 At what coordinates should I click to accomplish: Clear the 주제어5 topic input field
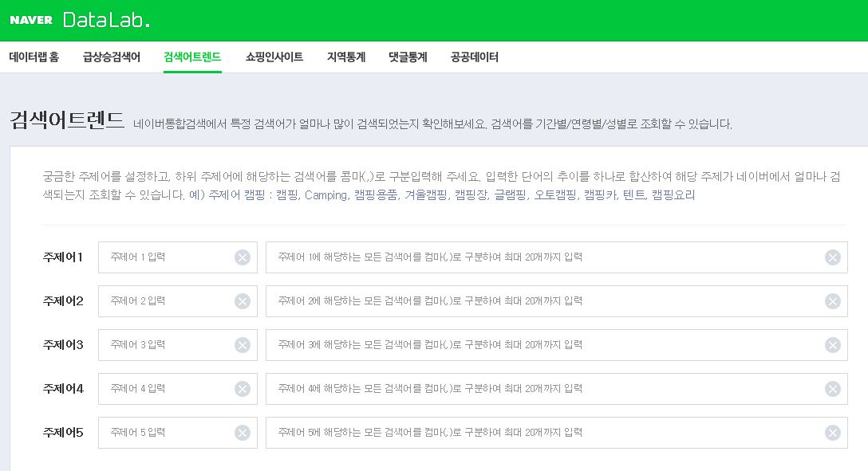[243, 432]
